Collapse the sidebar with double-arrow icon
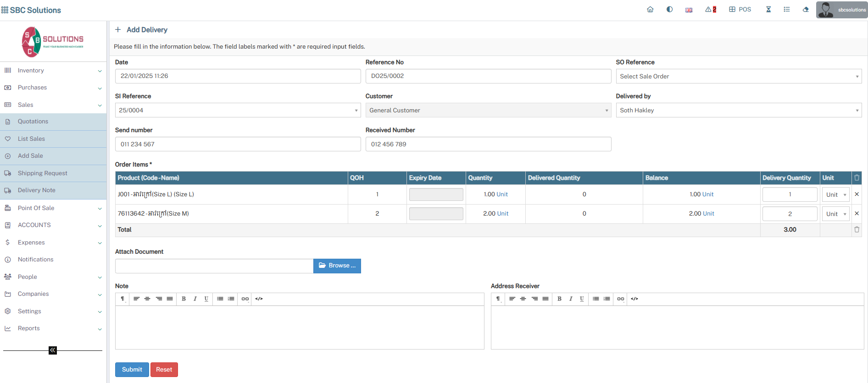Viewport: 868px width, 383px height. (53, 350)
